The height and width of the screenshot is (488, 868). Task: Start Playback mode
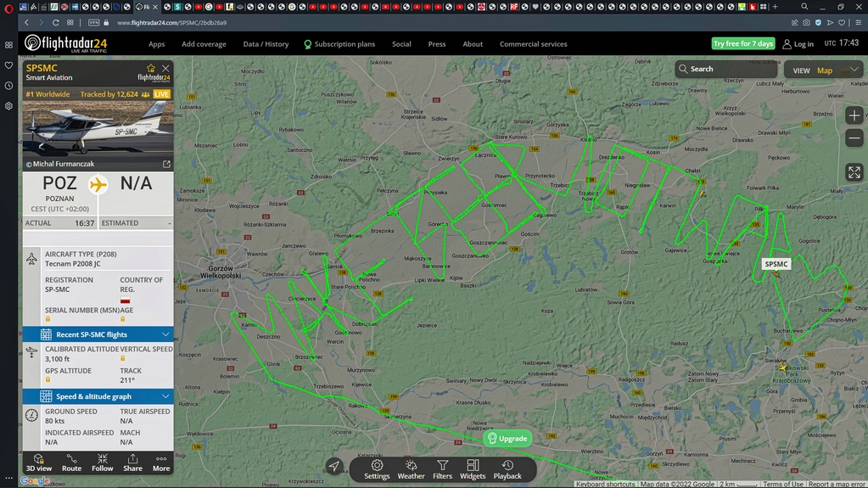[507, 469]
